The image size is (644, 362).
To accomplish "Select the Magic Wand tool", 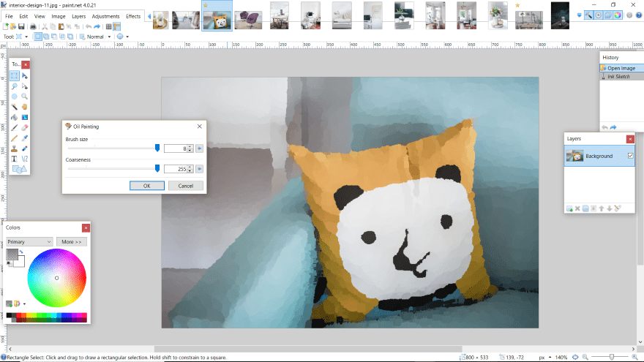I will click(14, 107).
